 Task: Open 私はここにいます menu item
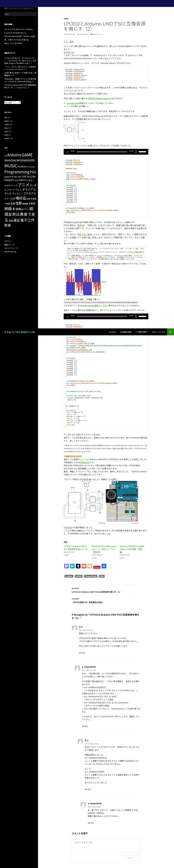click(158, 332)
